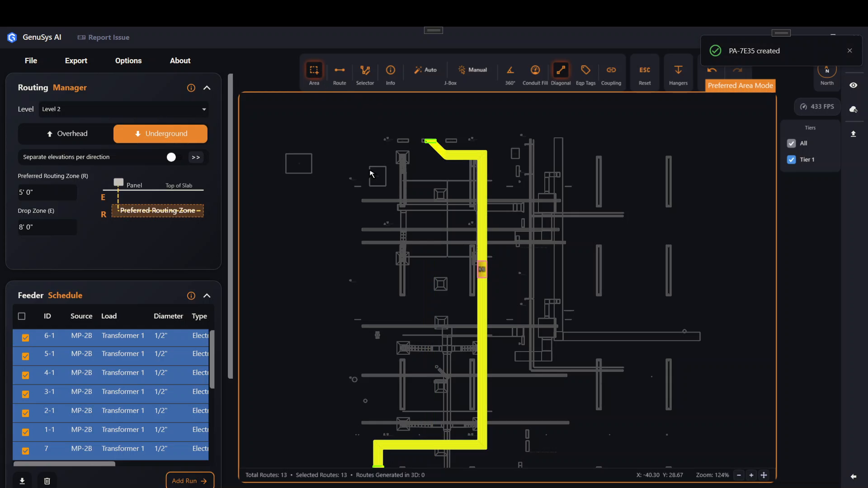Screen dimensions: 868x488
Task: Uncheck feeder row 7
Action: pos(25,451)
